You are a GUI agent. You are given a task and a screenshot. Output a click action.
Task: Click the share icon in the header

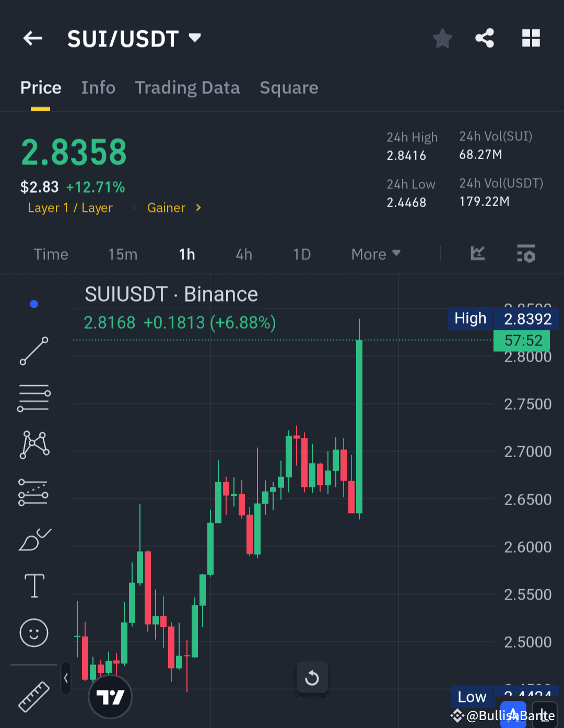tap(485, 38)
